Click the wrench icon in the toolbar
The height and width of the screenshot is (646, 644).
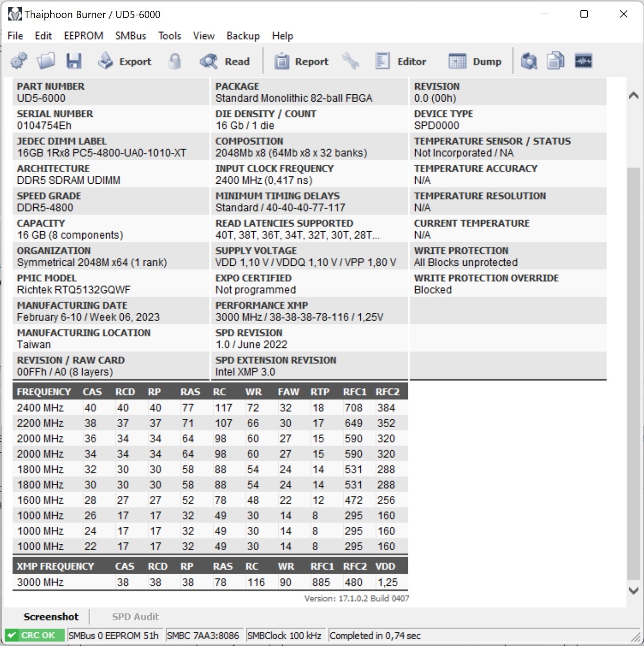point(351,61)
